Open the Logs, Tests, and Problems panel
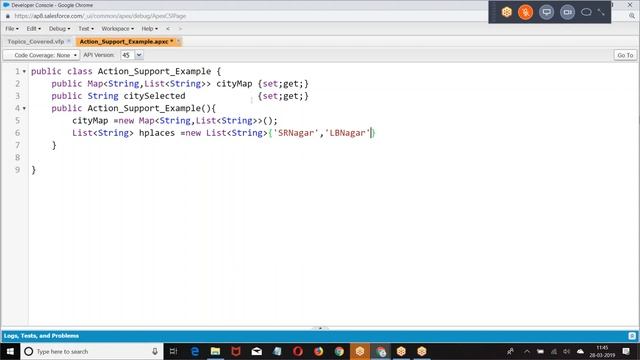The height and width of the screenshot is (360, 640). click(x=41, y=336)
